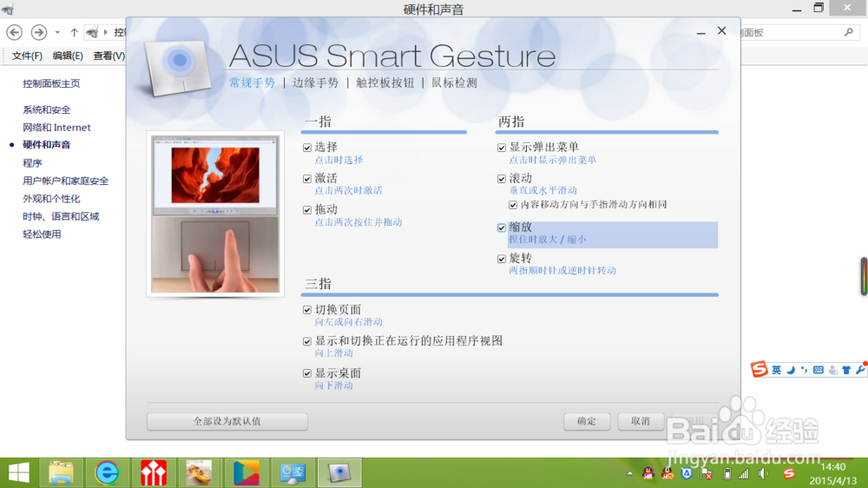
Task: Click first QQ penguin tray icon
Action: [648, 473]
